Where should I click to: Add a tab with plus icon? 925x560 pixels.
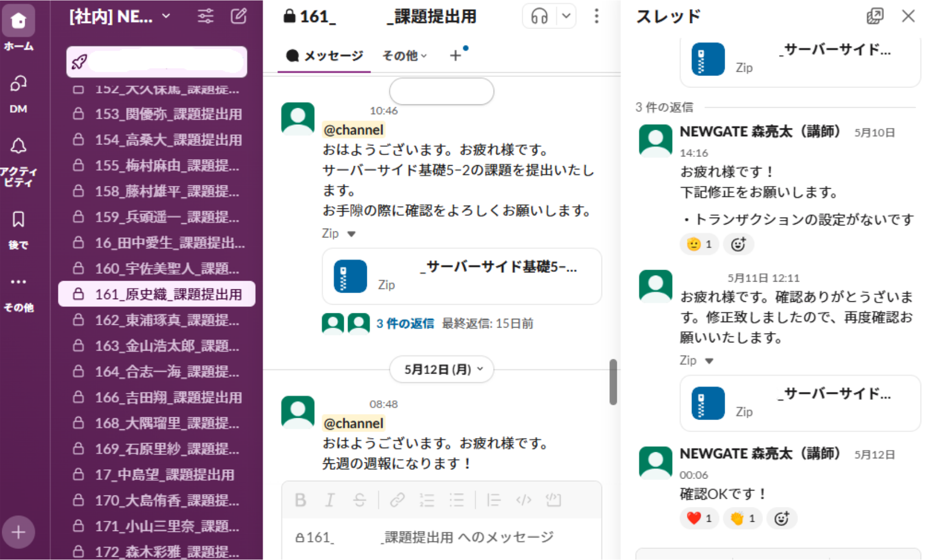[x=455, y=55]
